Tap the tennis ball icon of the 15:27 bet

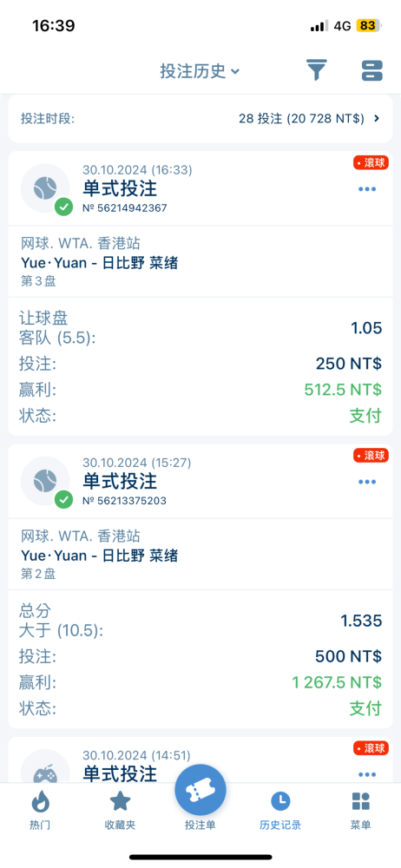45,481
